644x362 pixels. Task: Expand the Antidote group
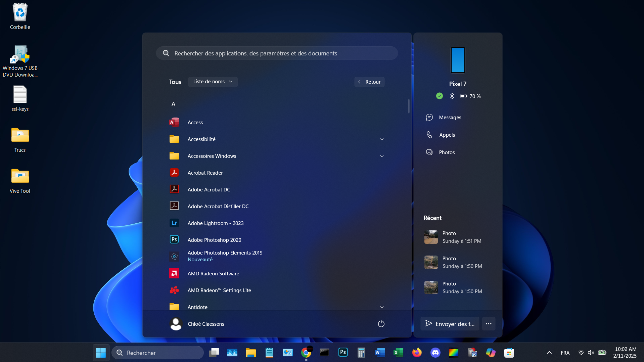point(382,307)
